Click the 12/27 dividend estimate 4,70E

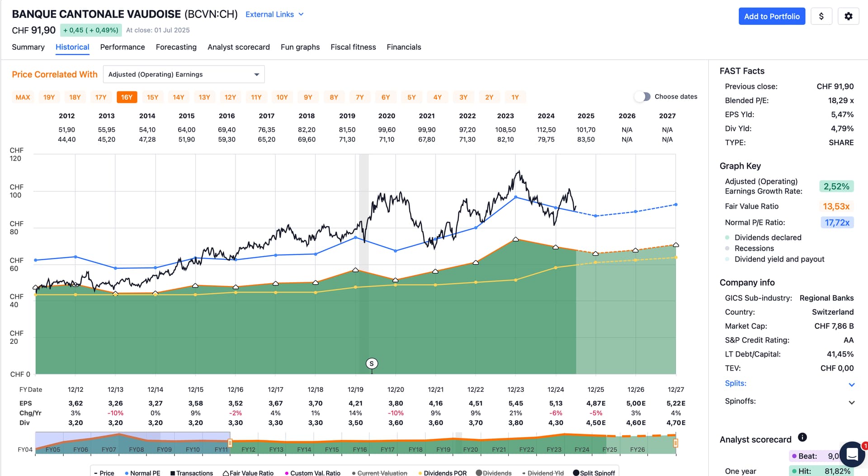[x=676, y=423]
